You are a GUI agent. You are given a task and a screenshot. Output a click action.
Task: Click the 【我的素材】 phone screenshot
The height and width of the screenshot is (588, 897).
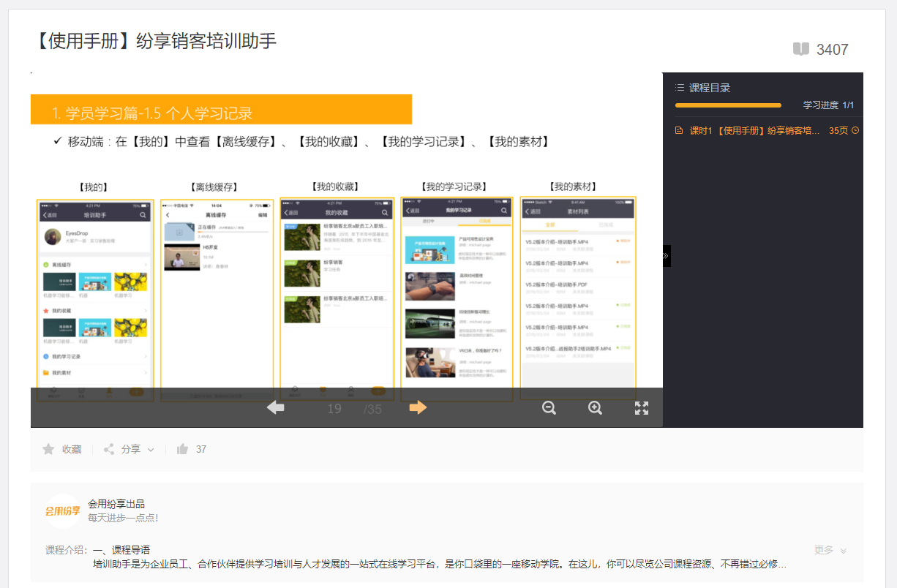(x=578, y=298)
